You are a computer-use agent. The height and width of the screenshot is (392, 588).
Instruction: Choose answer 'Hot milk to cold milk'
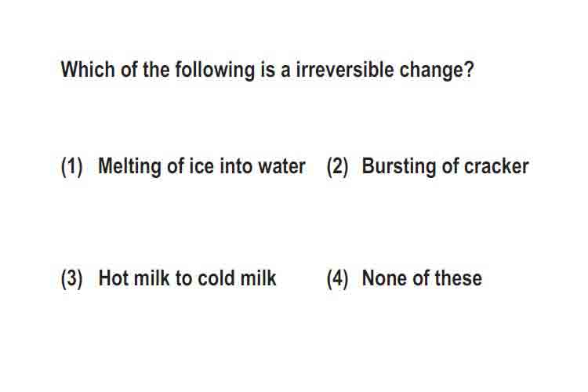187,278
